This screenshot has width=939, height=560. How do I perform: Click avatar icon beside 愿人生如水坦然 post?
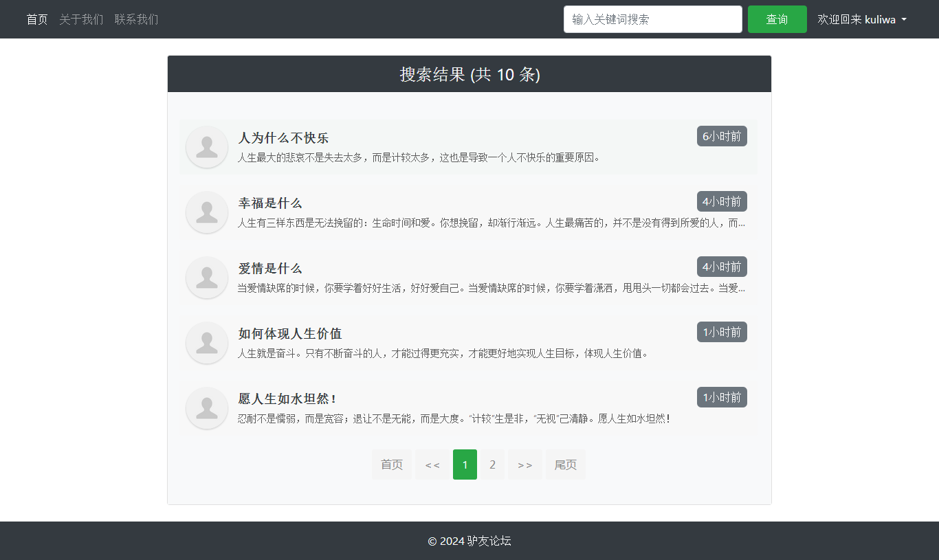206,408
